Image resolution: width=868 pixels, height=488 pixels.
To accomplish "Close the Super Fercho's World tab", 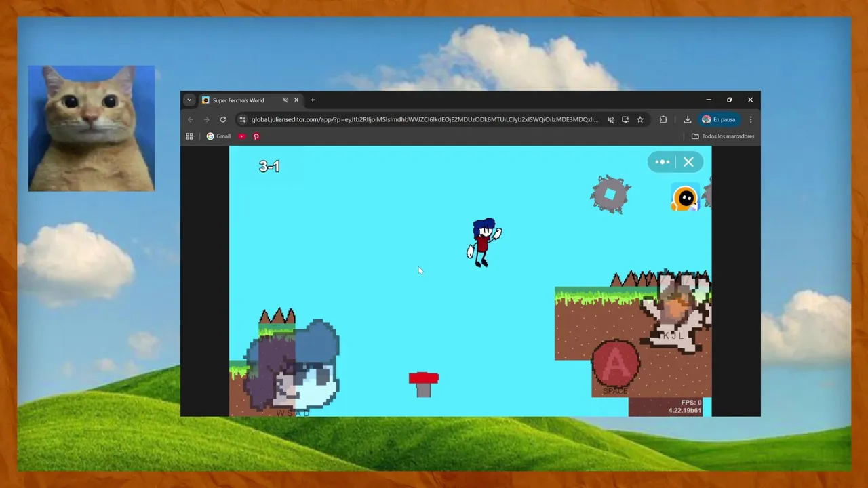I will (x=296, y=100).
